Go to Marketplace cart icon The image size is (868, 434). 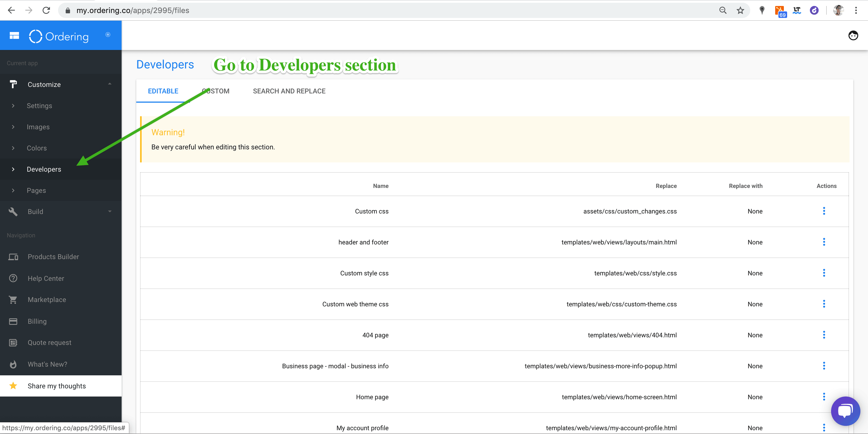pyautogui.click(x=13, y=300)
